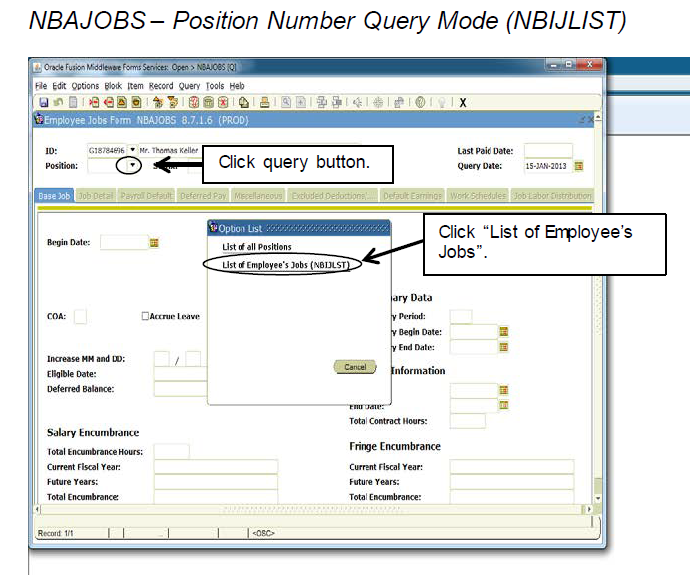The image size is (690, 575).
Task: Select List of all Positions option
Action: tap(259, 246)
